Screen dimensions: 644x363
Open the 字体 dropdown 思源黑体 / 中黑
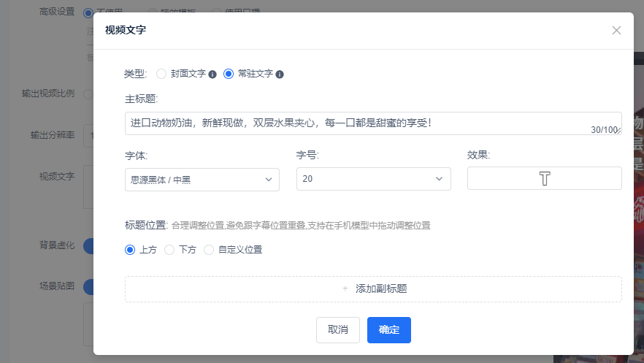tap(202, 180)
